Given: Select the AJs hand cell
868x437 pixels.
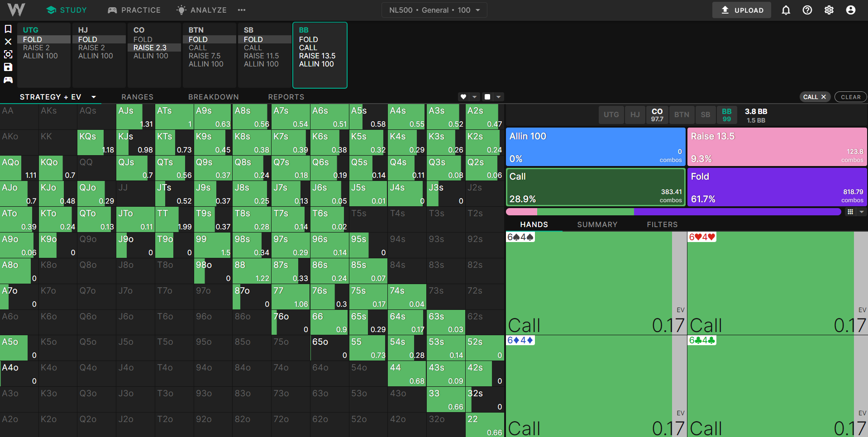Looking at the screenshot, I should tap(135, 117).
